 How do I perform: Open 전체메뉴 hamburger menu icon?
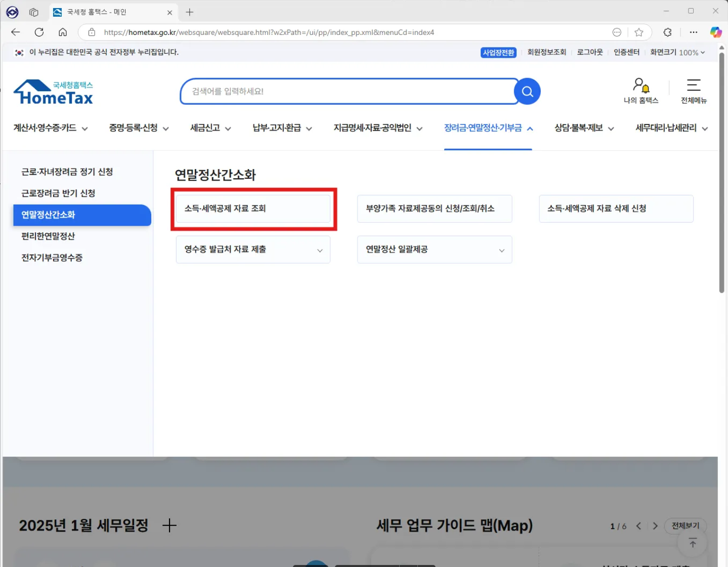pos(694,91)
